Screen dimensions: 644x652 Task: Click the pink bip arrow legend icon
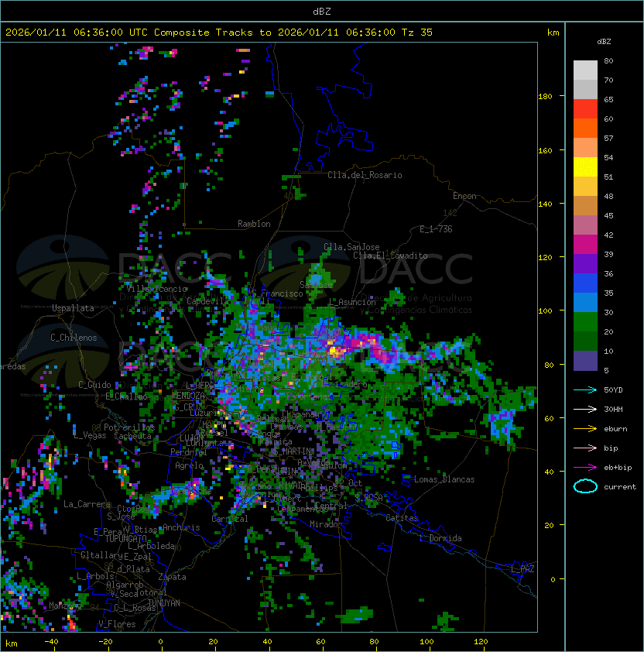pos(585,448)
